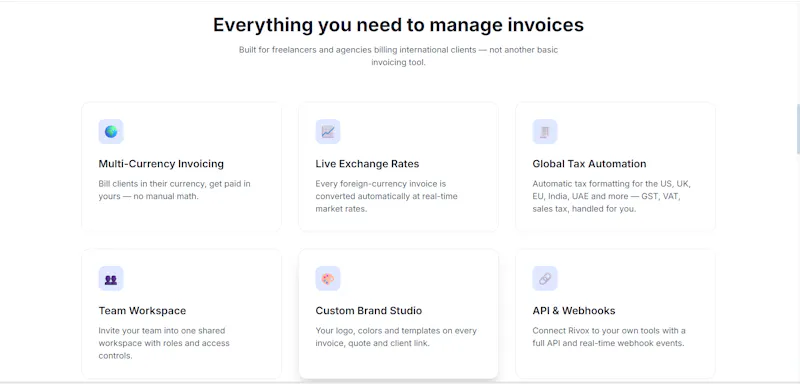Select the Team Workspace card title

[142, 311]
